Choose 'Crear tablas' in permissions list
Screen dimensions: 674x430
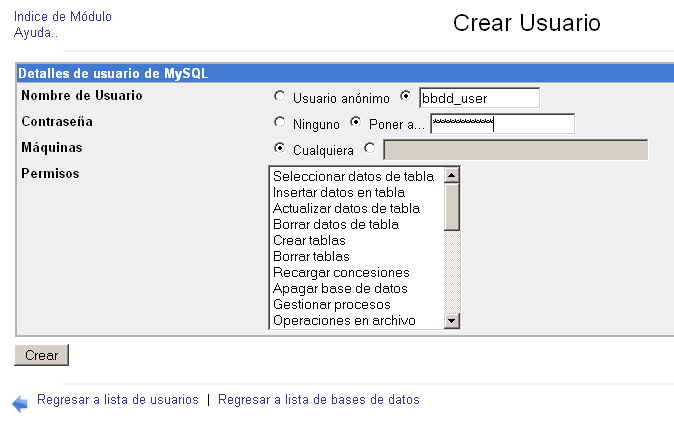[309, 241]
